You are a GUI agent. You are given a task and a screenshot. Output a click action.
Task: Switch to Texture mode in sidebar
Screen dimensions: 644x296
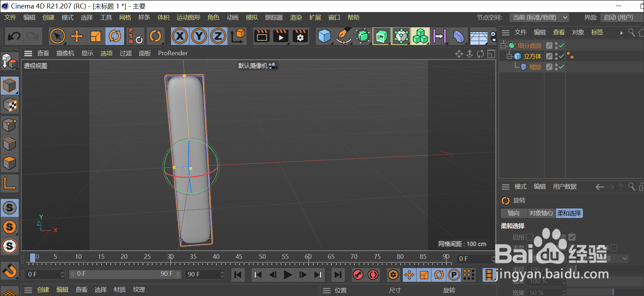[x=10, y=105]
